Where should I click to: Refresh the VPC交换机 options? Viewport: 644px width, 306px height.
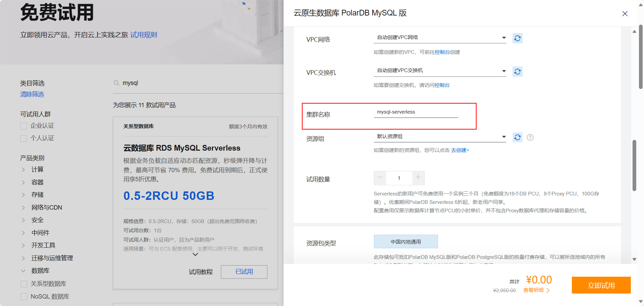[518, 71]
